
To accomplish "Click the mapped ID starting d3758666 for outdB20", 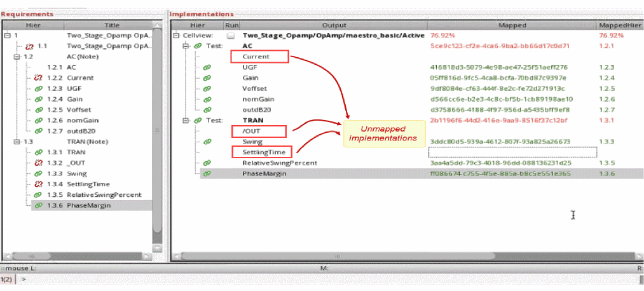I will coord(498,110).
